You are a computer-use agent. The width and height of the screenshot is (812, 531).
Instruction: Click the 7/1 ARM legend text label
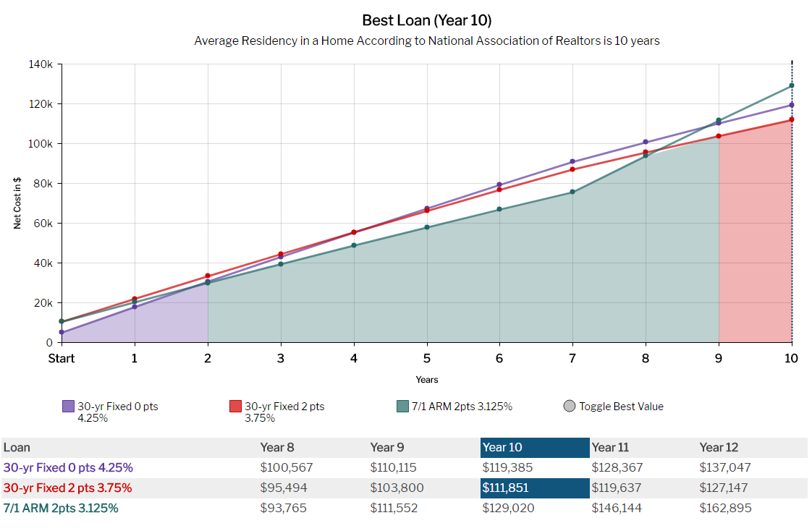click(x=462, y=407)
